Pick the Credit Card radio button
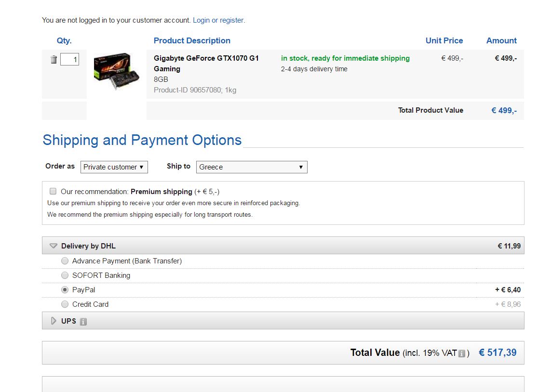Screen dimensions: 552x392 click(x=65, y=304)
